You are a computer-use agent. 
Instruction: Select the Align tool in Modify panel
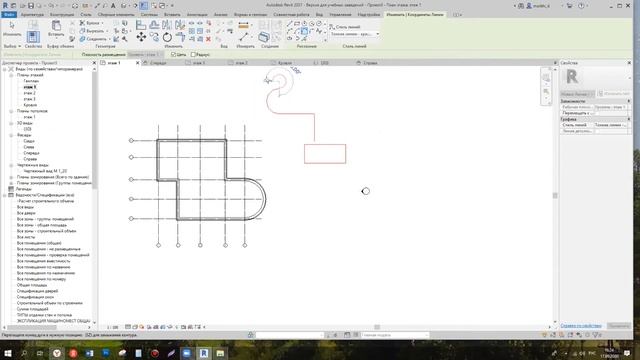coord(141,25)
